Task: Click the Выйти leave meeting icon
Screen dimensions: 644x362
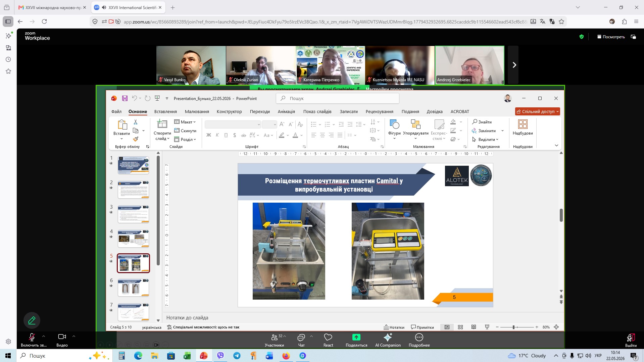Action: [x=631, y=340]
